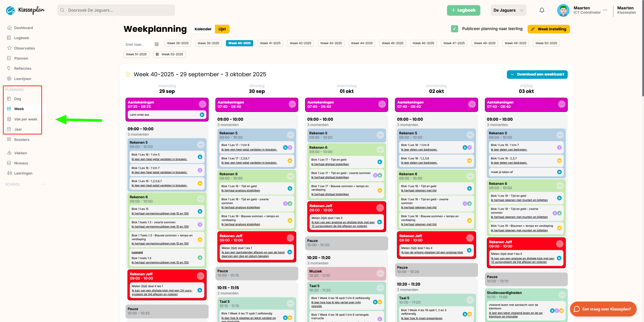Viewport: 644px width, 322px height.
Task: Toggle Publiceer planning naar leerling checkbox
Action: pos(454,29)
